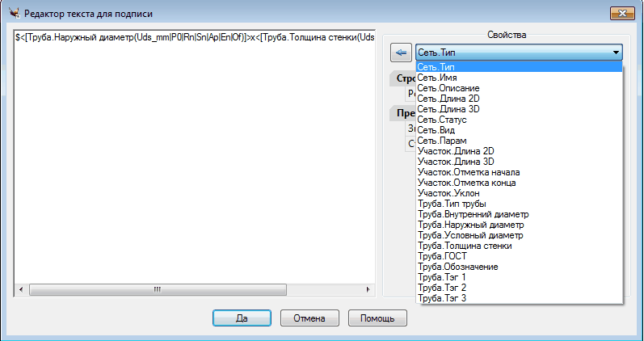The image size is (644, 341).
Task: Collapse the Сеть.Тип dropdown arrow
Action: coord(616,53)
